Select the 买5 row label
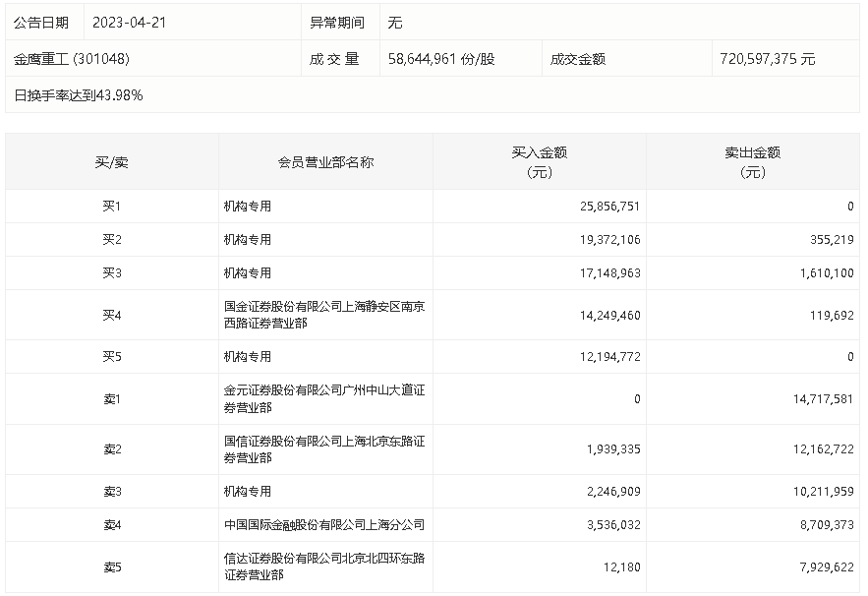This screenshot has width=868, height=596. pos(111,356)
